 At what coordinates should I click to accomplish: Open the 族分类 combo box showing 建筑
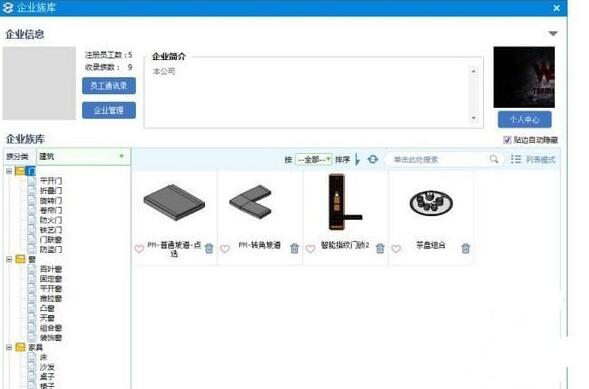(x=83, y=157)
